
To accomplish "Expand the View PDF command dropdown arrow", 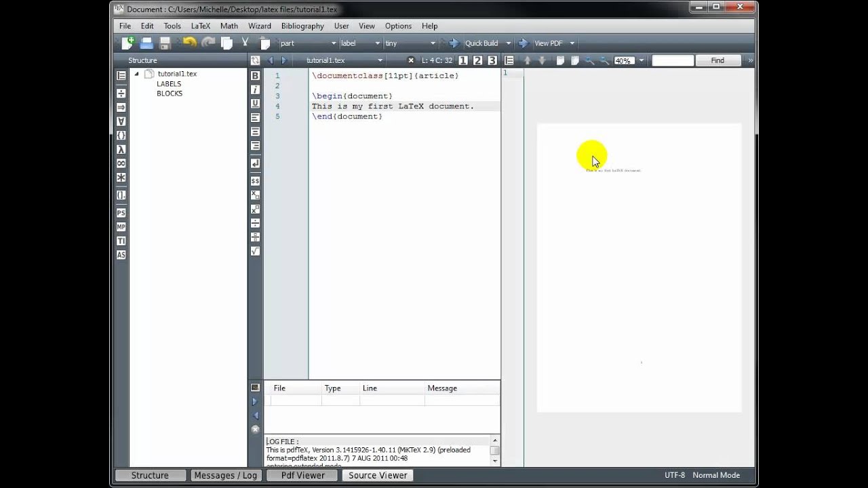I will (x=572, y=43).
